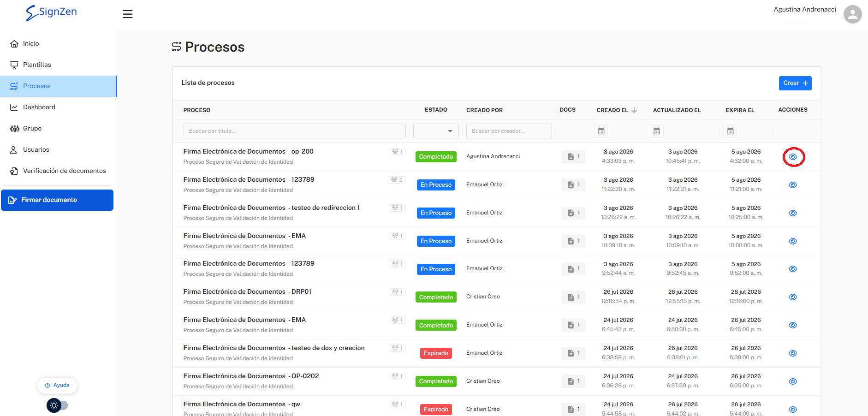Sort by Creado El column arrow
868x416 pixels.
(634, 110)
